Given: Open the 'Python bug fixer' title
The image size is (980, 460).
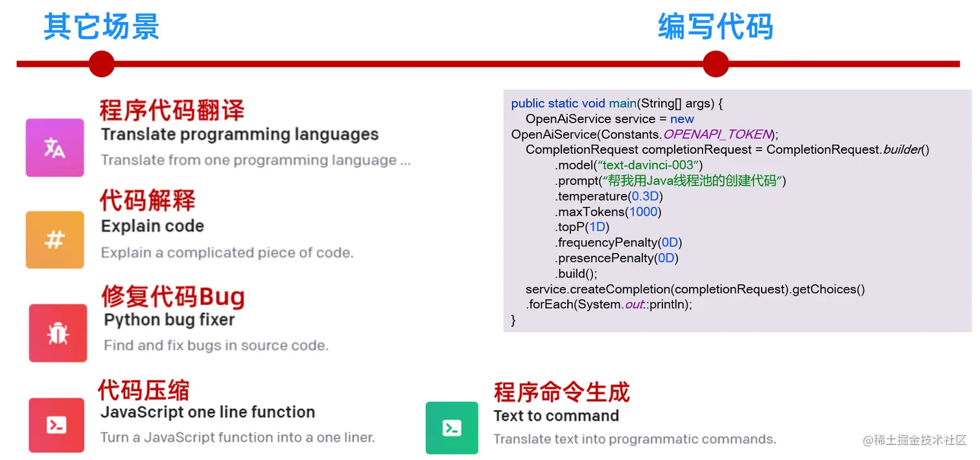Looking at the screenshot, I should [169, 320].
